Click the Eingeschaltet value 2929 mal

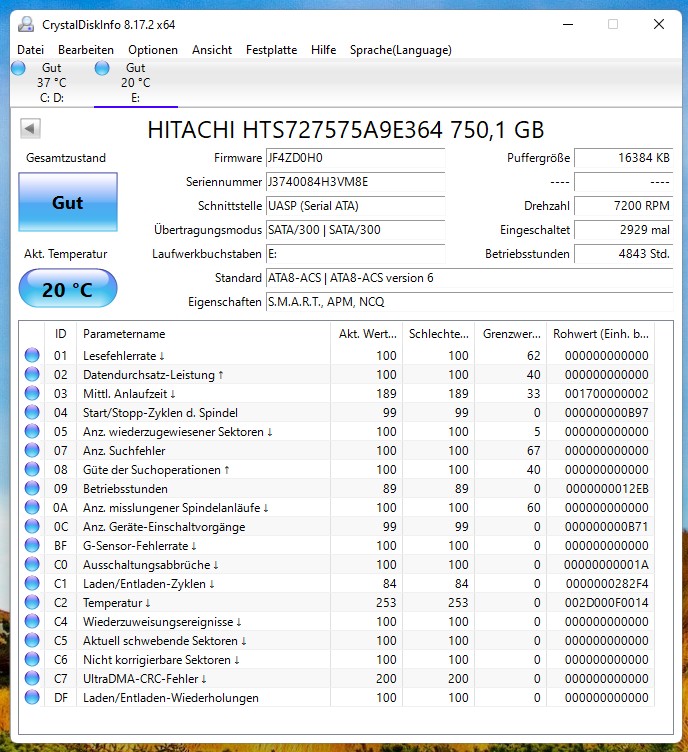(x=623, y=230)
